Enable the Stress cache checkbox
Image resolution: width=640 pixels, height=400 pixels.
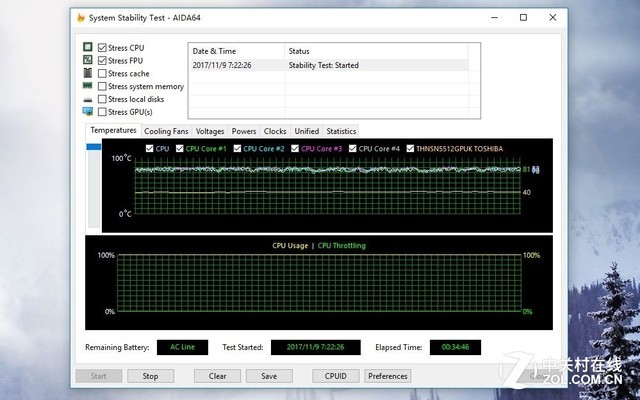[102, 73]
